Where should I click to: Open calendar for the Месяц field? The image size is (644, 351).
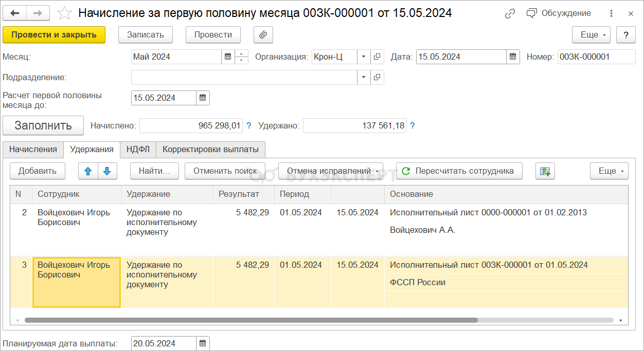pyautogui.click(x=228, y=57)
